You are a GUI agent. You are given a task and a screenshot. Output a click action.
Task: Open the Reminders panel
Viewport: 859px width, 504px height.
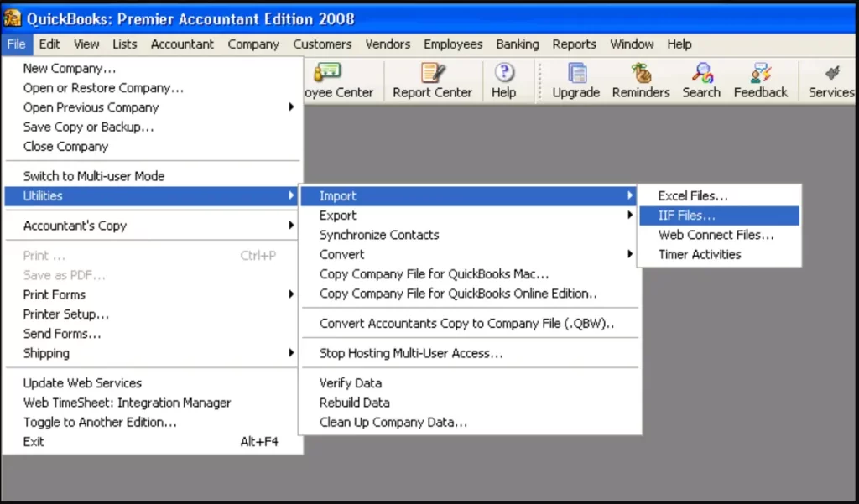tap(640, 81)
